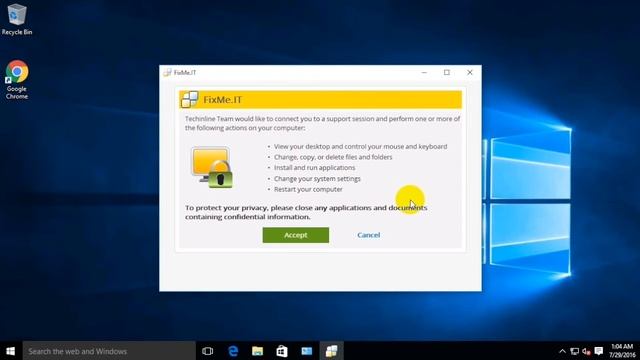Cancel the support session request
Viewport: 640px width, 360px height.
click(369, 235)
